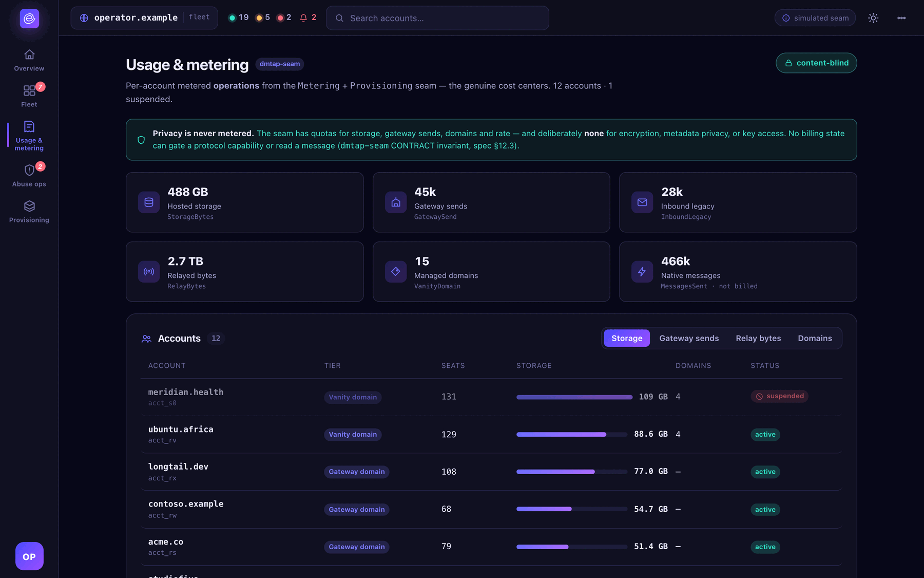Open the contoso.example account row
This screenshot has width=924, height=578.
tap(491, 509)
